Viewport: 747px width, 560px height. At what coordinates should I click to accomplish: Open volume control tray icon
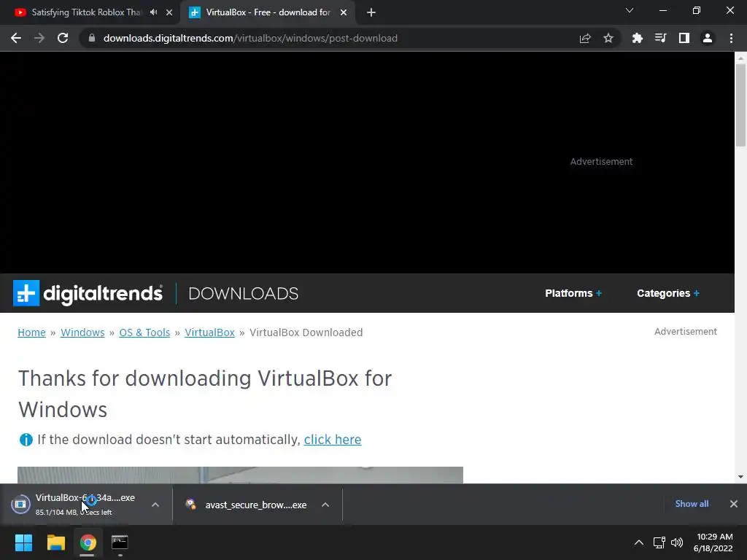point(676,542)
